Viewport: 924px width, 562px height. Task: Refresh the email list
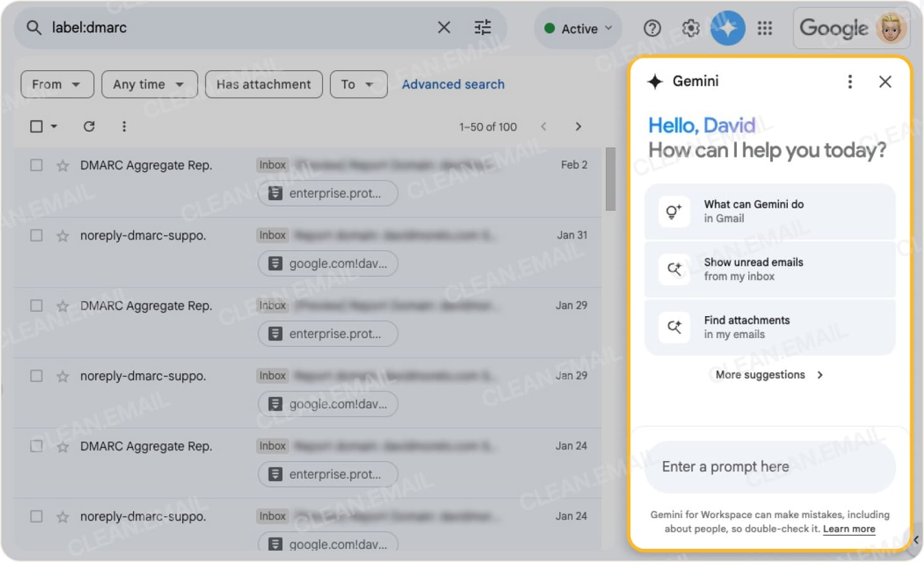89,126
